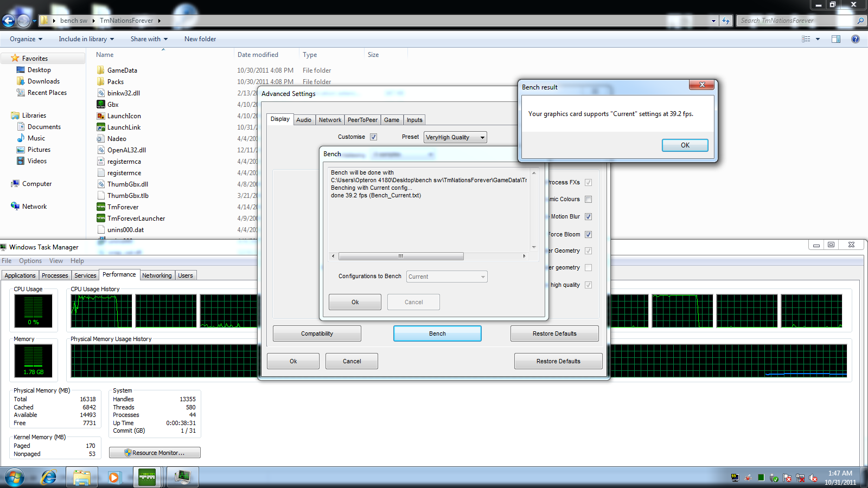Screen dimensions: 868x488
Task: Switch to the PeerToPeer tab
Action: pos(362,120)
